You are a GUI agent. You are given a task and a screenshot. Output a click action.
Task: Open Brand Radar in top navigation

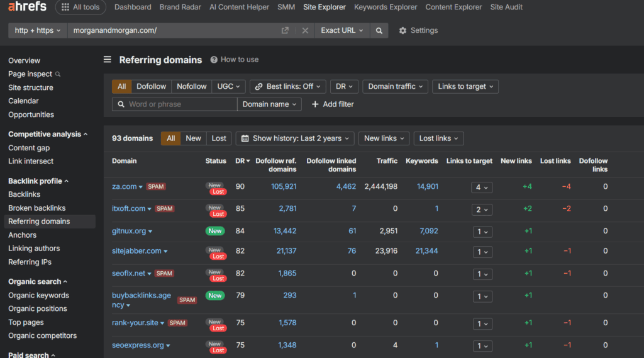tap(180, 7)
